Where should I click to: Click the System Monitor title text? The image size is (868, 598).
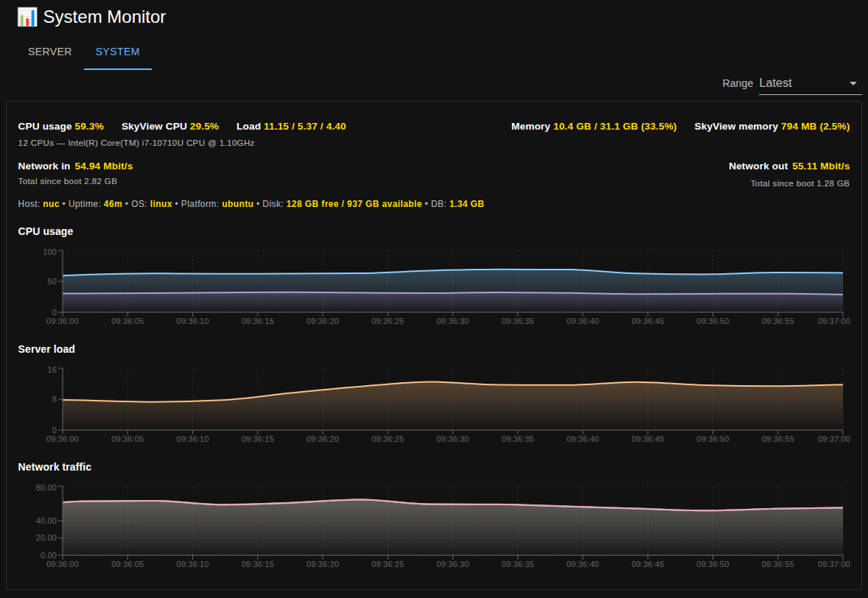pyautogui.click(x=104, y=17)
